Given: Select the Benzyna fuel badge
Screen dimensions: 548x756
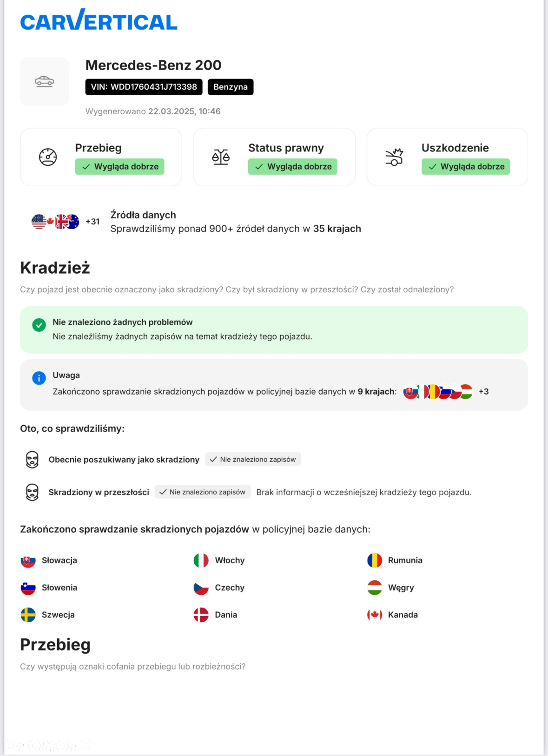Looking at the screenshot, I should tap(231, 87).
